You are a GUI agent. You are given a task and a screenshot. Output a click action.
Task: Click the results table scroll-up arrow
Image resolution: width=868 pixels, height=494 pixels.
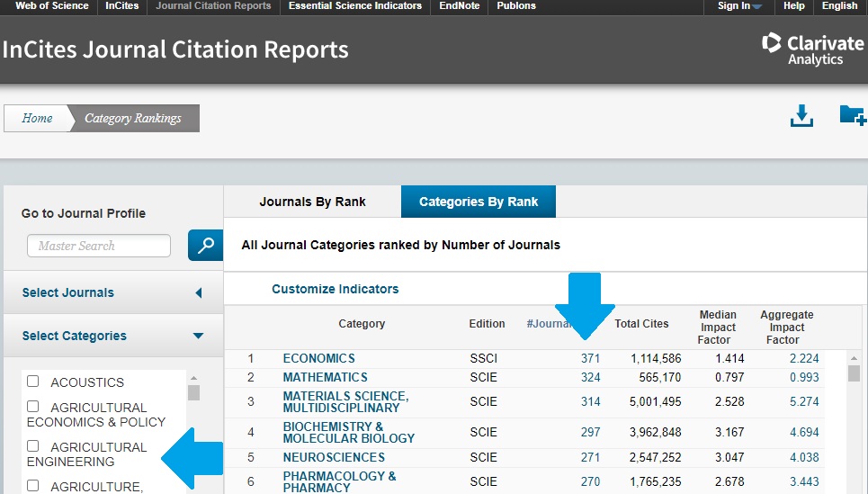point(854,358)
